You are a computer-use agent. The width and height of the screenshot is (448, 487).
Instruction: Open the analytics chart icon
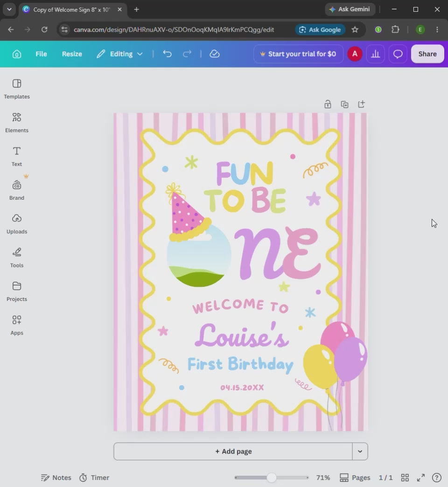click(375, 54)
